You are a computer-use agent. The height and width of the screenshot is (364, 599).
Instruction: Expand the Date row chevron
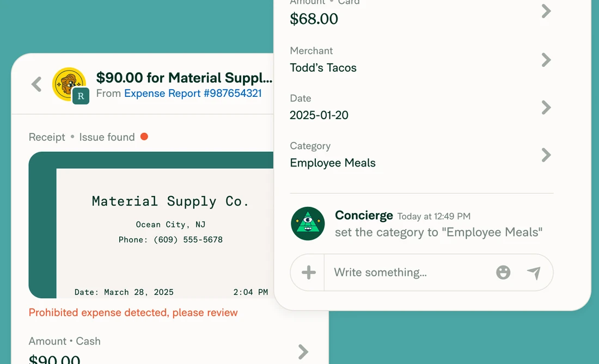tap(546, 107)
